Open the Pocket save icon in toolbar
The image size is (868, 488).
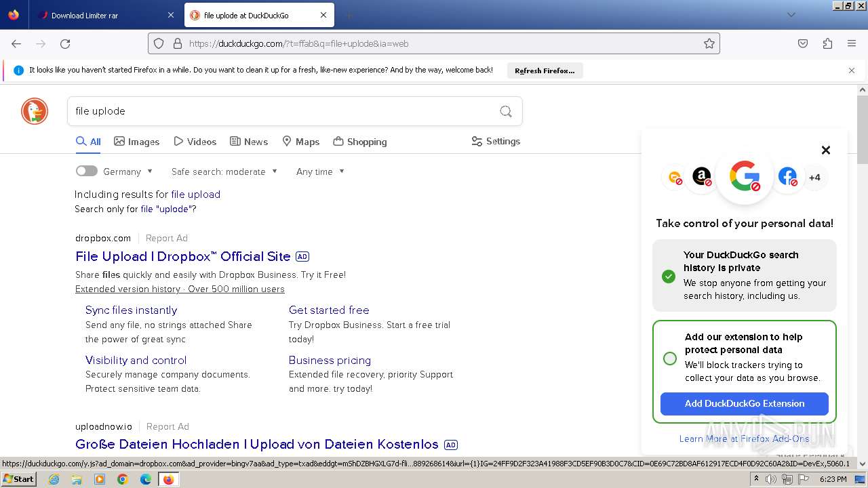[803, 43]
